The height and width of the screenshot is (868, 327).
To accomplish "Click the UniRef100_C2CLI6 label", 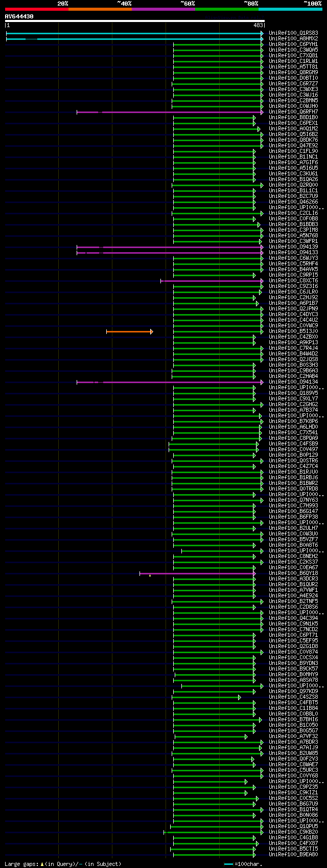I will [293, 213].
